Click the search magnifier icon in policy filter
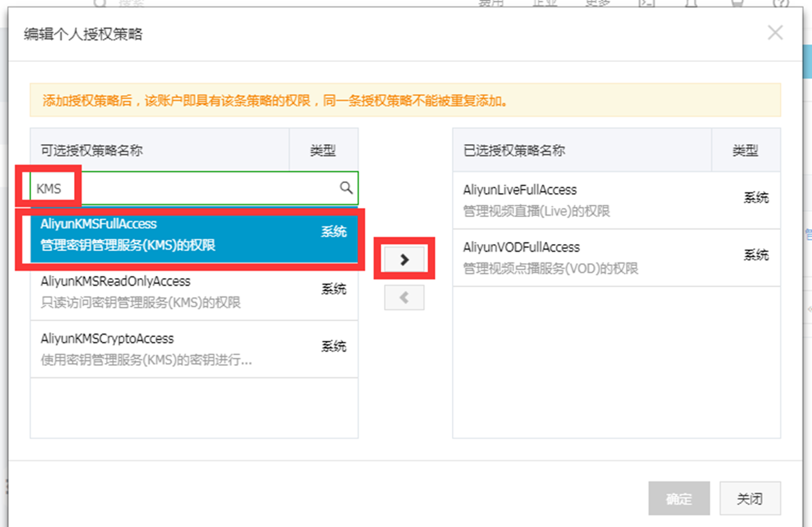The width and height of the screenshot is (812, 527). coord(346,188)
